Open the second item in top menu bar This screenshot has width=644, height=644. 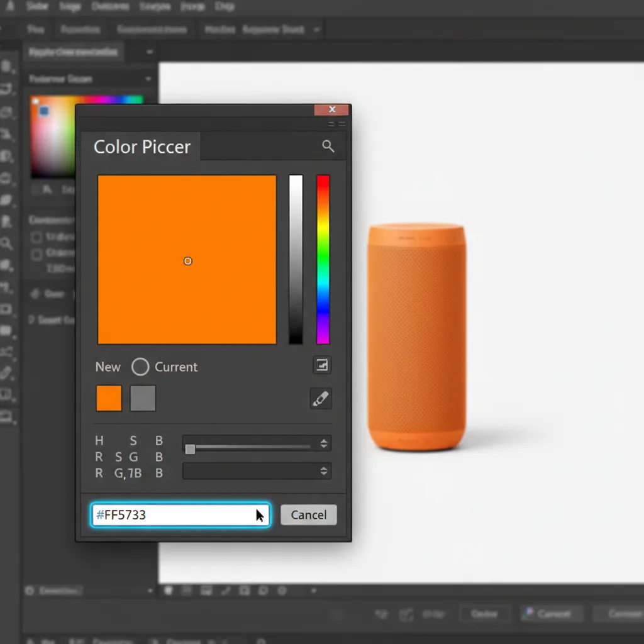[x=70, y=6]
